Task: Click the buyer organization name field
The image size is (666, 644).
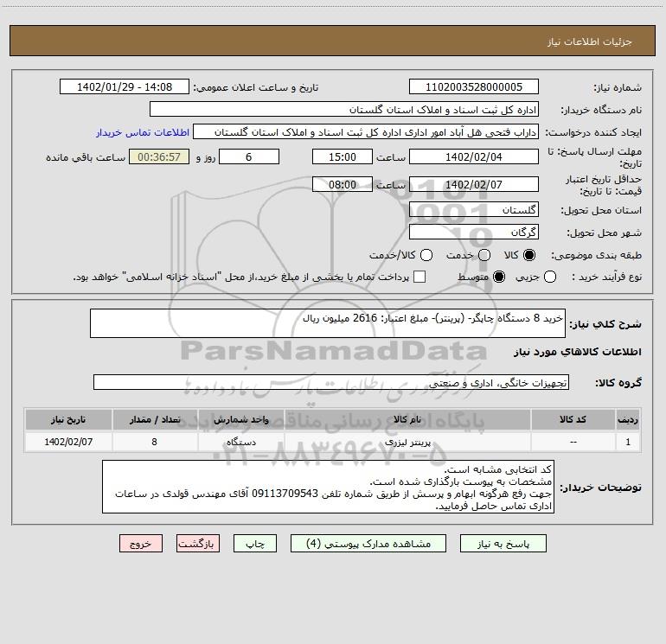Action: pos(344,110)
